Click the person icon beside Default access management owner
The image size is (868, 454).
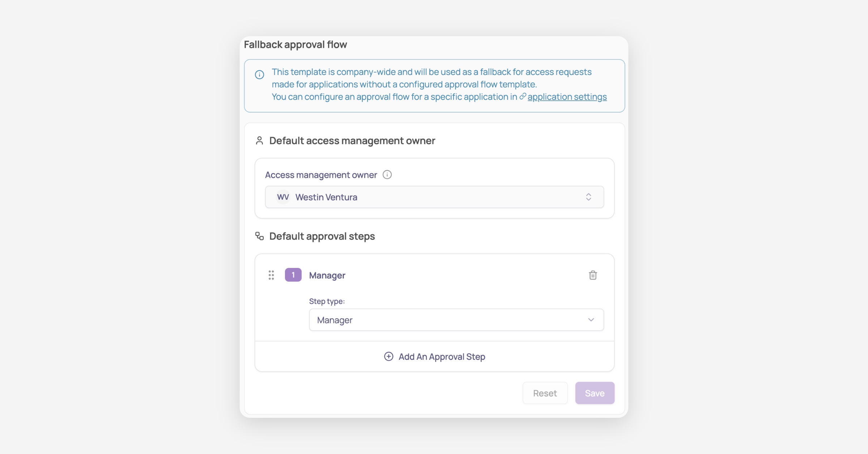tap(259, 140)
